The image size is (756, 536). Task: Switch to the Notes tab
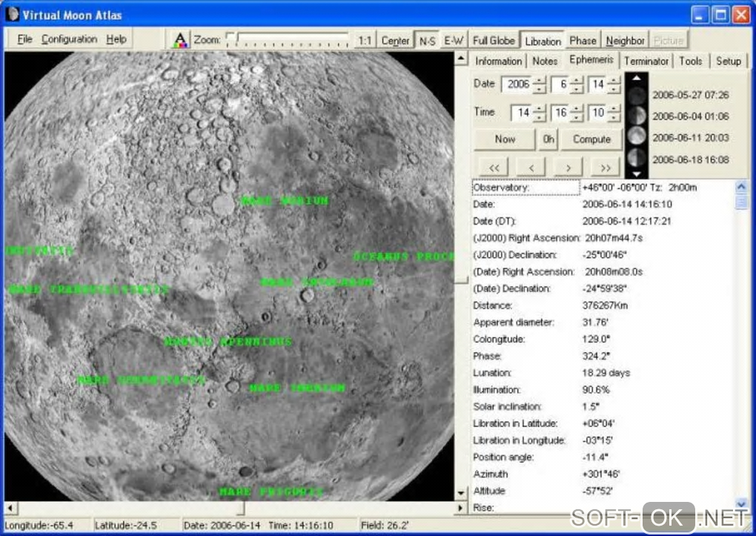(x=545, y=62)
